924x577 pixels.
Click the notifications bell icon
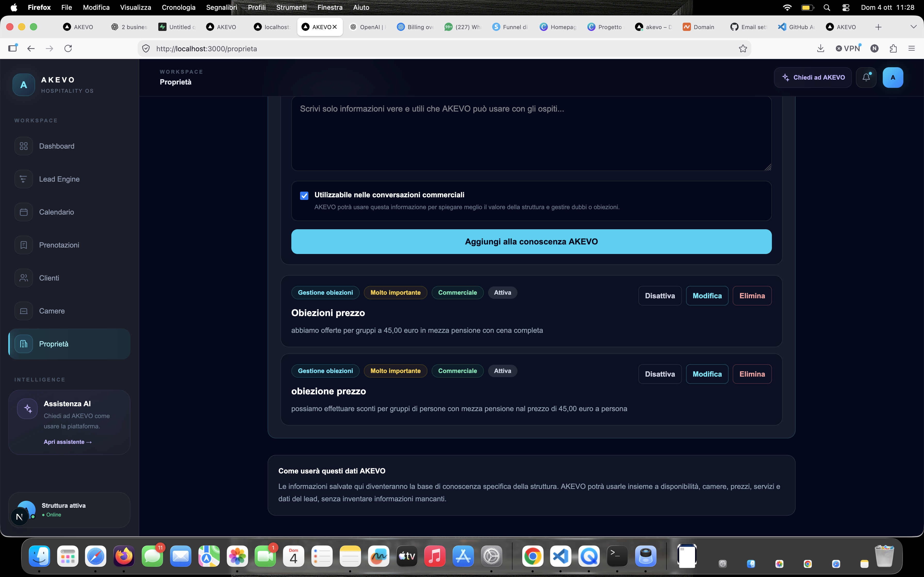pyautogui.click(x=866, y=78)
